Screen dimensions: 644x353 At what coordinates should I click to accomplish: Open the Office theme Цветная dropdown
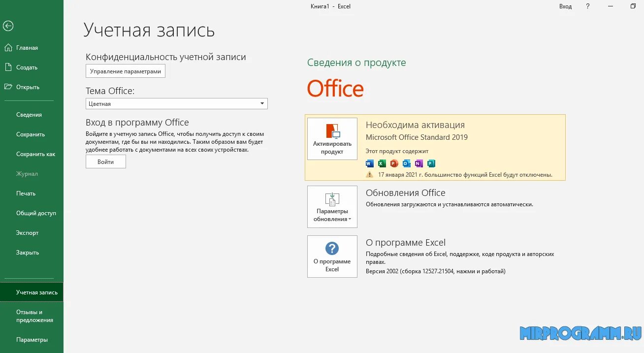(x=177, y=104)
